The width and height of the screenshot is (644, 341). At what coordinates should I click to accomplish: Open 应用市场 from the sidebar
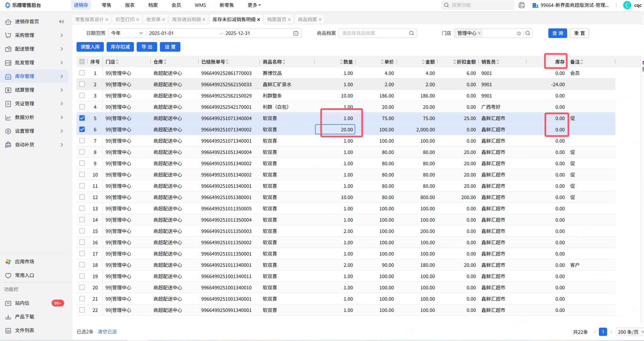(24, 262)
